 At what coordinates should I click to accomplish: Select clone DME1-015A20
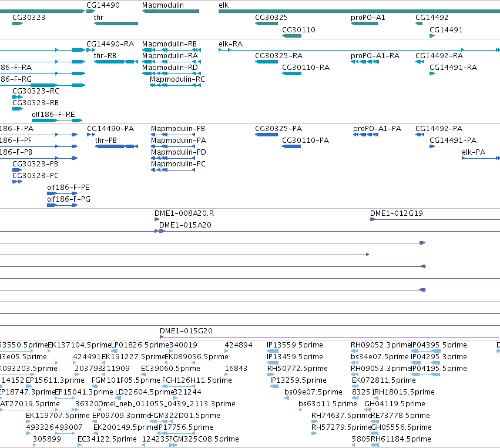tap(185, 225)
